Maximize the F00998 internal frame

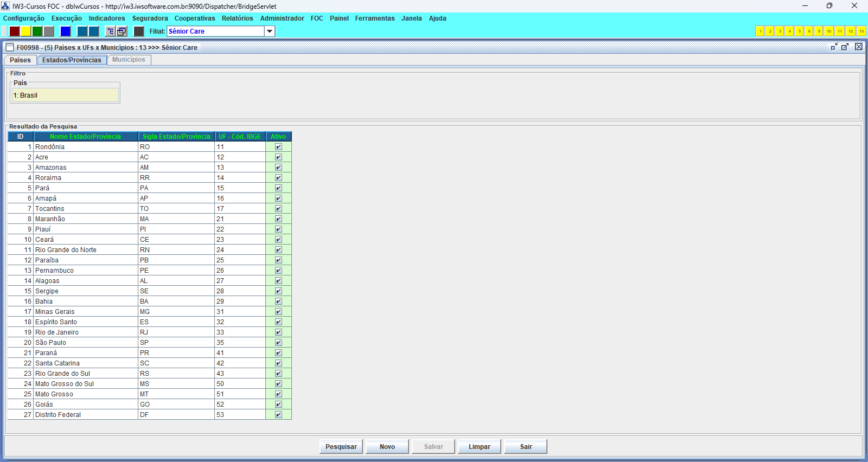pos(845,47)
